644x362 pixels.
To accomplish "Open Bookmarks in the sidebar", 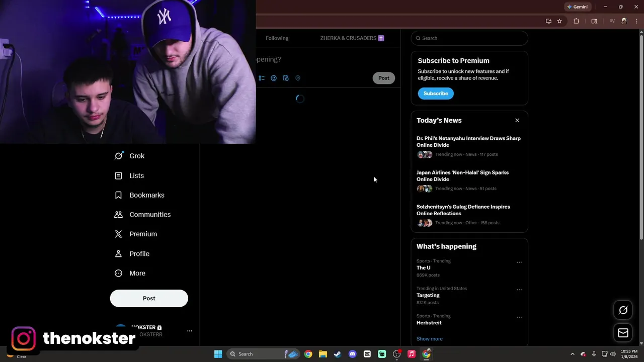I will 139,195.
